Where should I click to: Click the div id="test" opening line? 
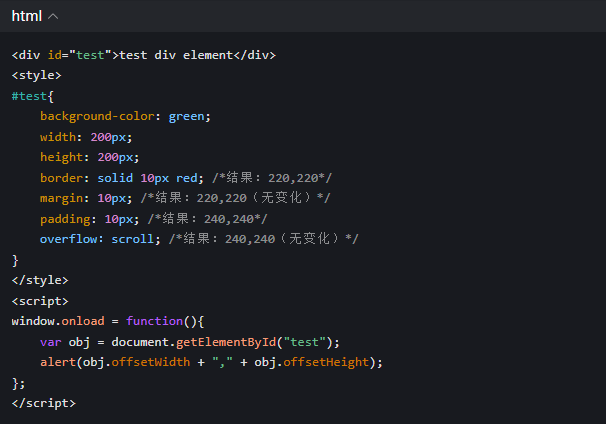[x=143, y=54]
